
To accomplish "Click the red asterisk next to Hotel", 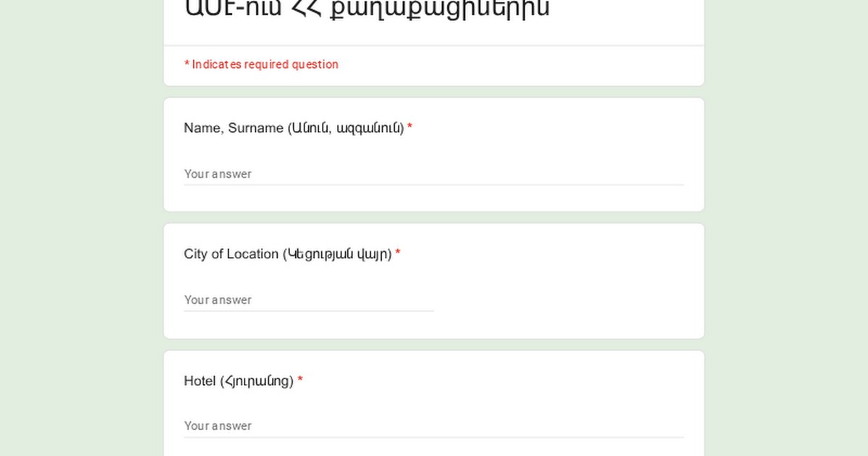I will click(x=300, y=381).
